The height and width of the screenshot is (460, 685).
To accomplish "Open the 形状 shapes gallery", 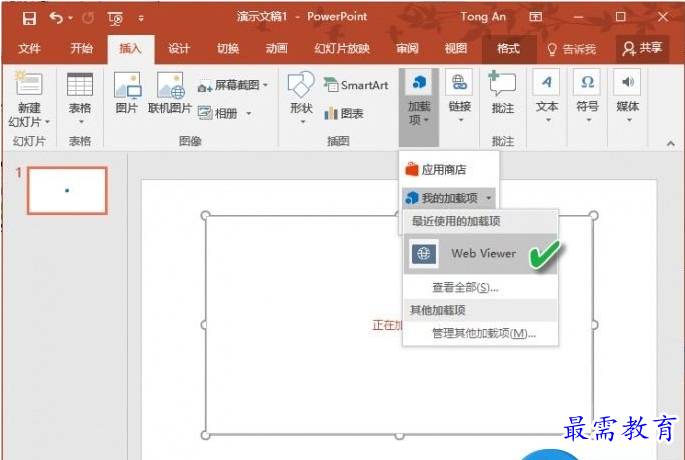I will [301, 98].
